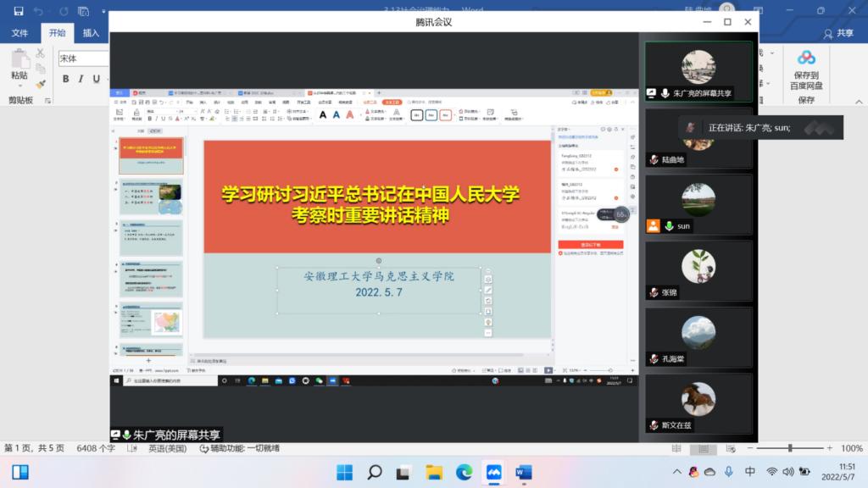Open File Explorer from the taskbar
Viewport: 868px width, 488px height.
click(x=434, y=472)
